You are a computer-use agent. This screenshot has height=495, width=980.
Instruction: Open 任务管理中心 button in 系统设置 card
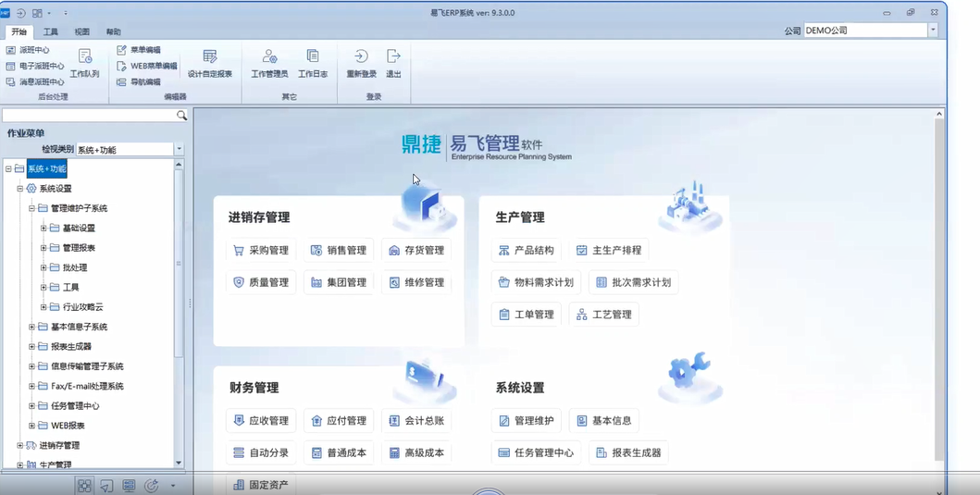[x=536, y=453]
